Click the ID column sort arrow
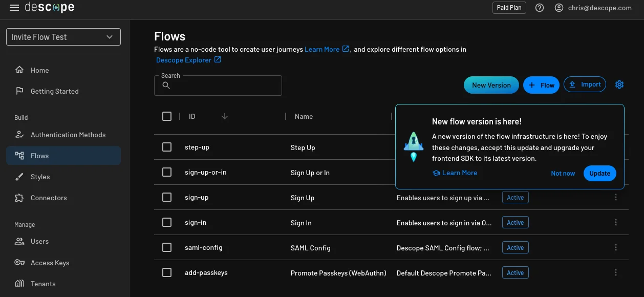The height and width of the screenshot is (297, 644). 224,116
